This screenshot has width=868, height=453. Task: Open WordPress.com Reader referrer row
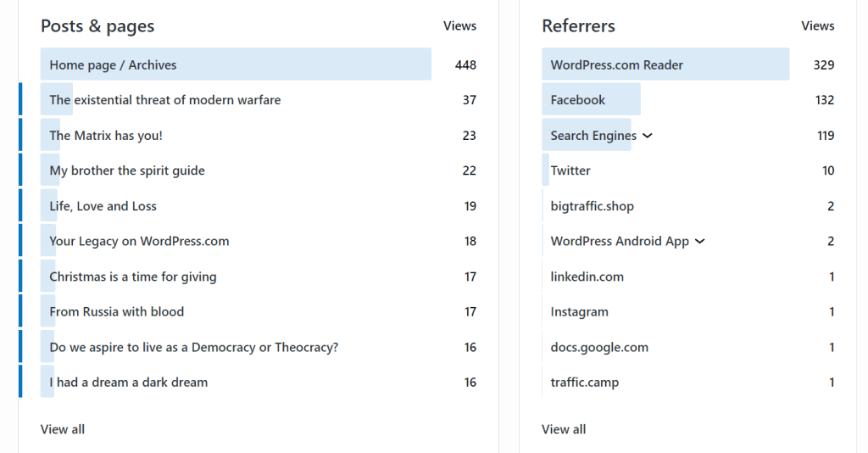coord(616,65)
